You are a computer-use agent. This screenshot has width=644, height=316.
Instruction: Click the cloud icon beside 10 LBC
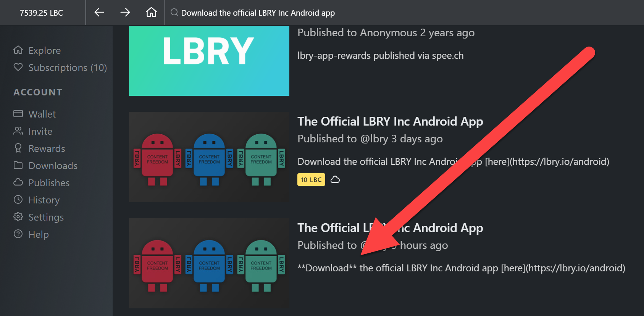(x=335, y=179)
